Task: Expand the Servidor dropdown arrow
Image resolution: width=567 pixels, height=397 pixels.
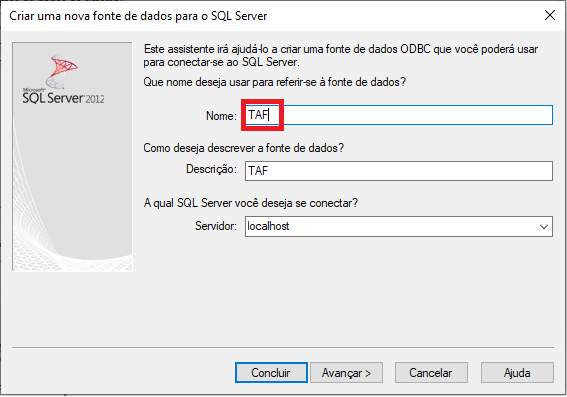Action: click(x=543, y=227)
